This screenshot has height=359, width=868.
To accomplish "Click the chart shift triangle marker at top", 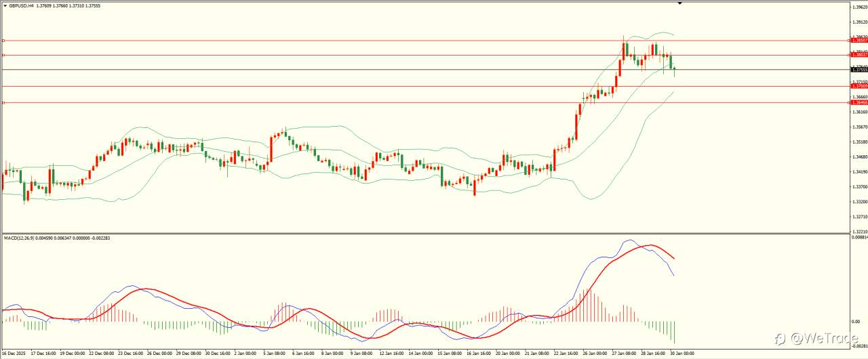I will [679, 3].
